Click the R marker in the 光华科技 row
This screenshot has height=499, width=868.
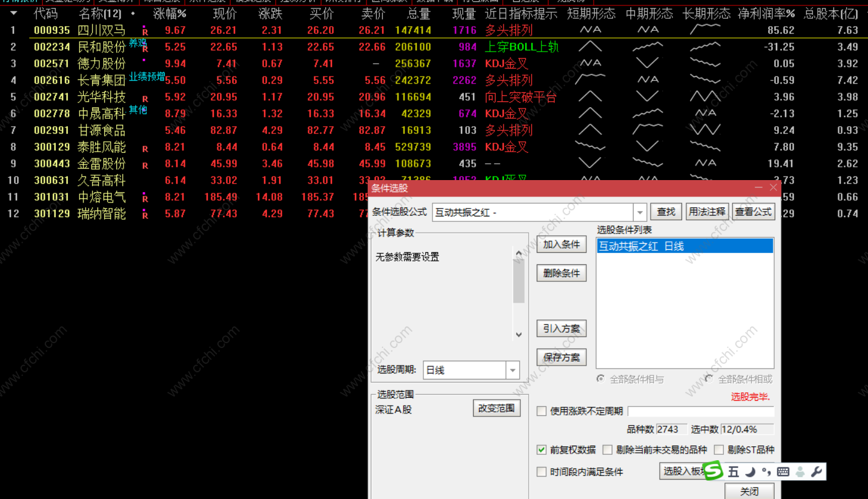(145, 98)
